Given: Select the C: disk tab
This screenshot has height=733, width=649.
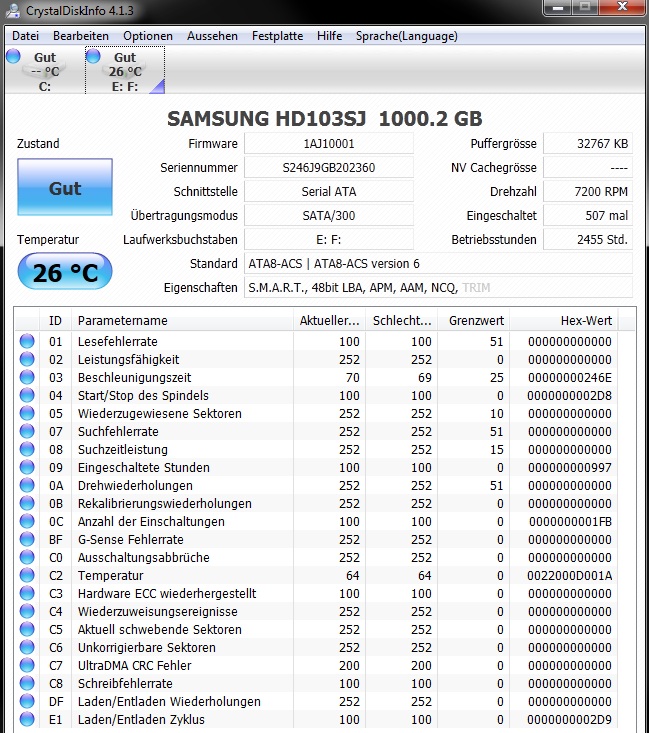Looking at the screenshot, I should 44,70.
